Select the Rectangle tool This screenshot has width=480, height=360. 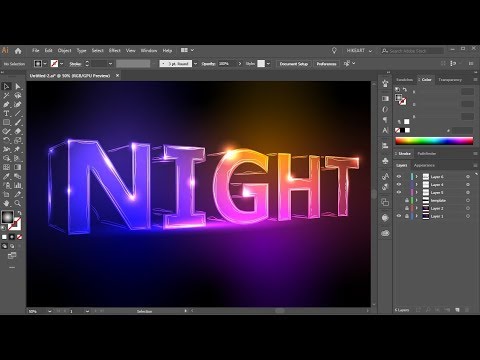point(6,123)
